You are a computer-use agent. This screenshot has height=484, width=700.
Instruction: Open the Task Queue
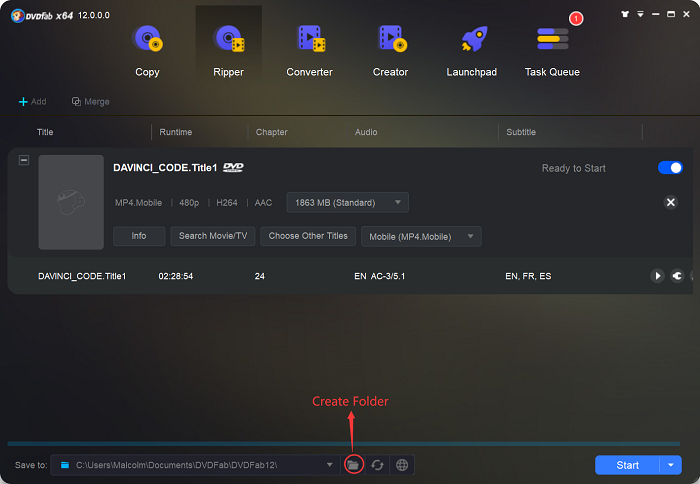point(552,51)
